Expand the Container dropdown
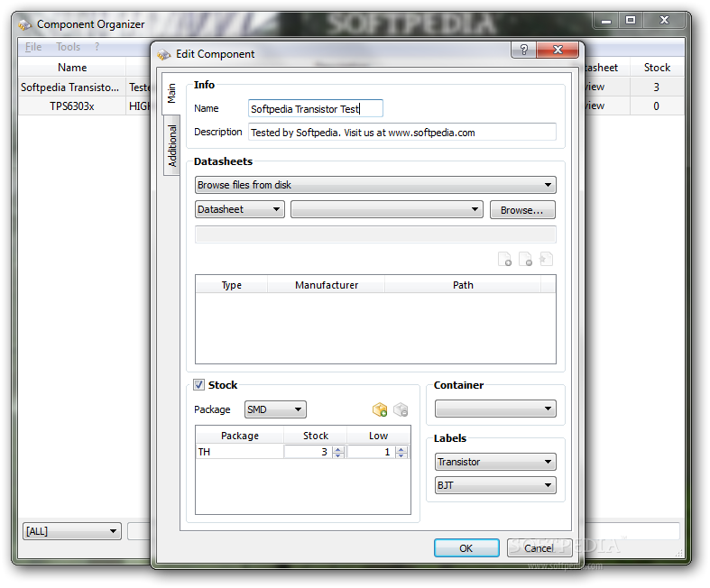Viewport: 710px width, 588px height. point(495,409)
